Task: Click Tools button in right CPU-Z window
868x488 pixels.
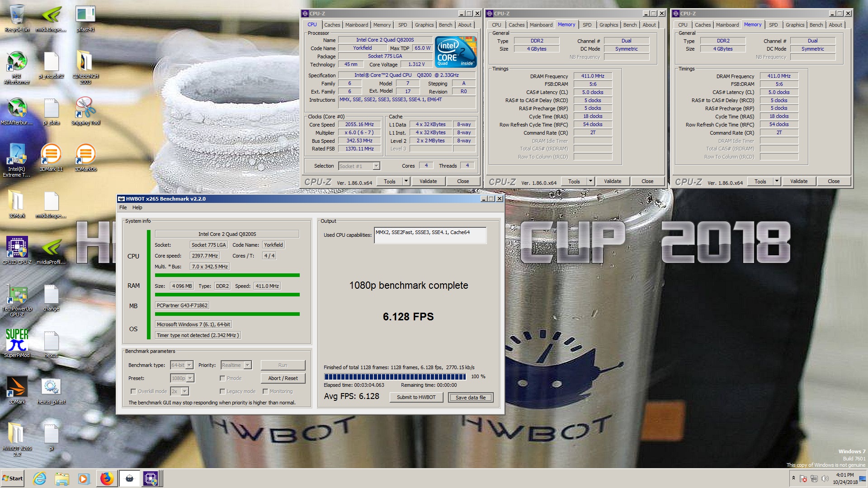Action: (x=760, y=181)
